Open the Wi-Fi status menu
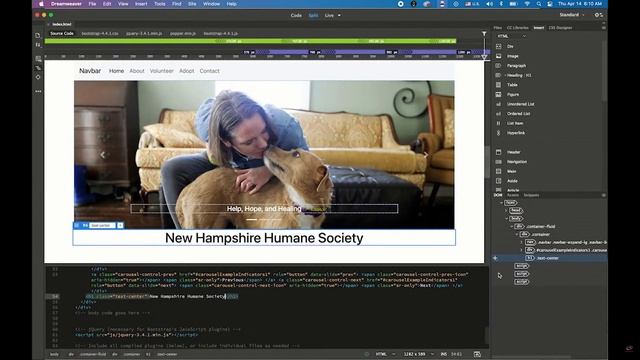Image resolution: width=640 pixels, height=360 pixels. (527, 4)
